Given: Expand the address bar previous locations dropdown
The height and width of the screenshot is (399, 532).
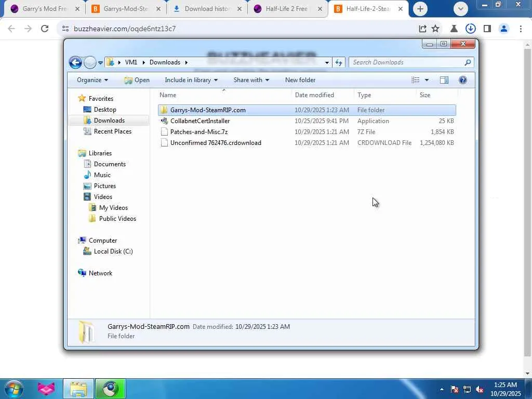Looking at the screenshot, I should tap(327, 62).
